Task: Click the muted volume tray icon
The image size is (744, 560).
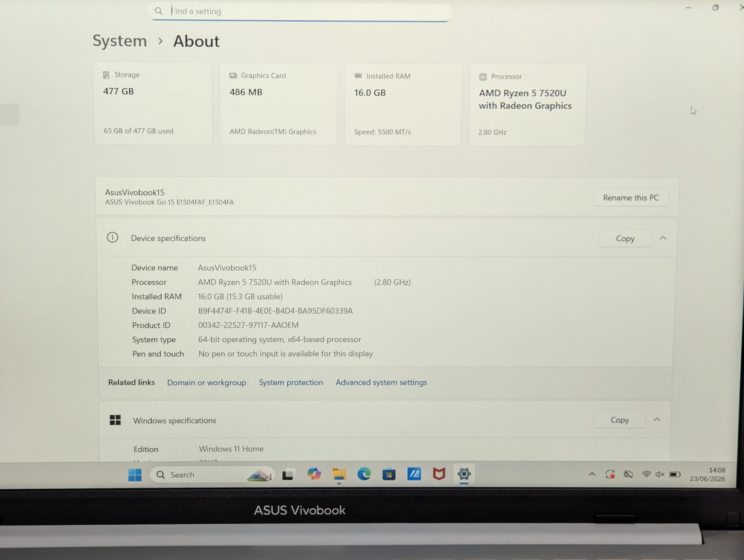Action: coord(660,474)
